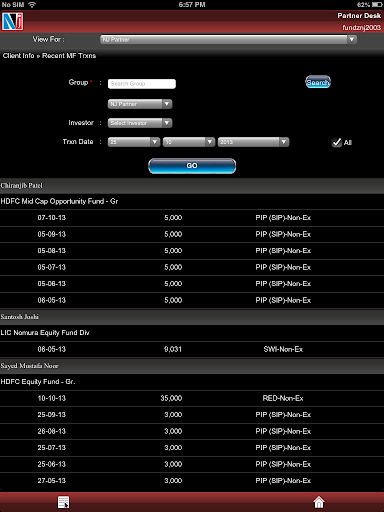This screenshot has width=384, height=512.
Task: Tap the battery indicator in status bar
Action: click(x=377, y=5)
